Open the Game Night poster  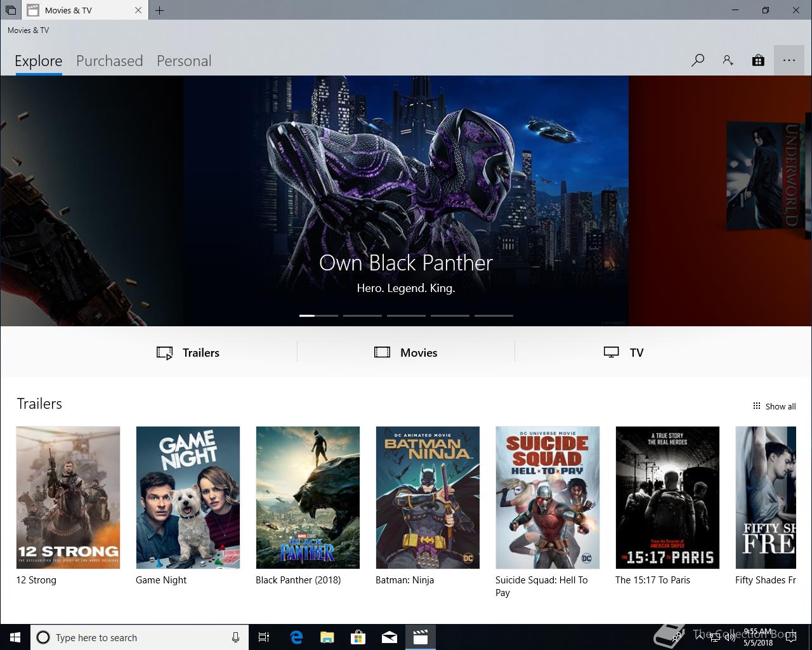(x=188, y=498)
